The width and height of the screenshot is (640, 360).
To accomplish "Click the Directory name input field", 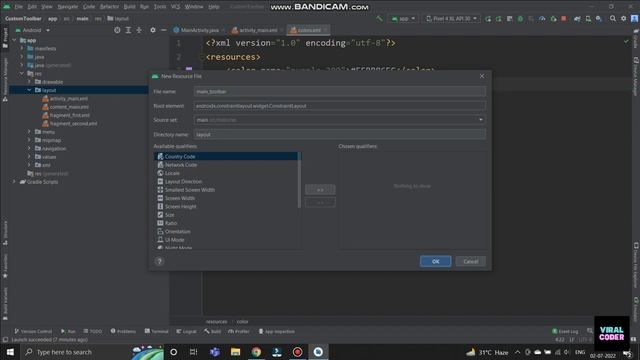I will (340, 134).
